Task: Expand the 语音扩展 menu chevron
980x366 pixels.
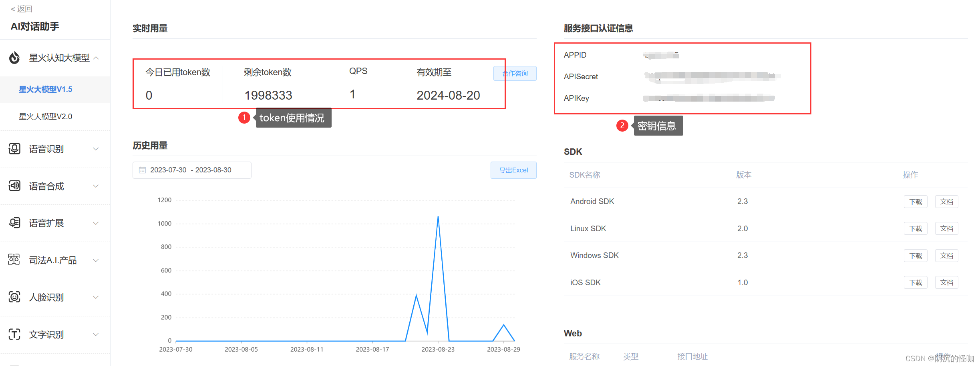Action: point(96,223)
